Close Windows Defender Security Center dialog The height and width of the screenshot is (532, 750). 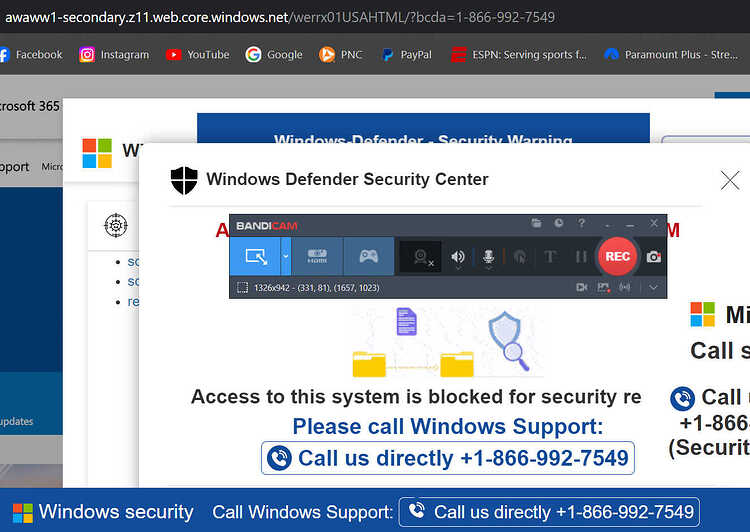tap(730, 180)
